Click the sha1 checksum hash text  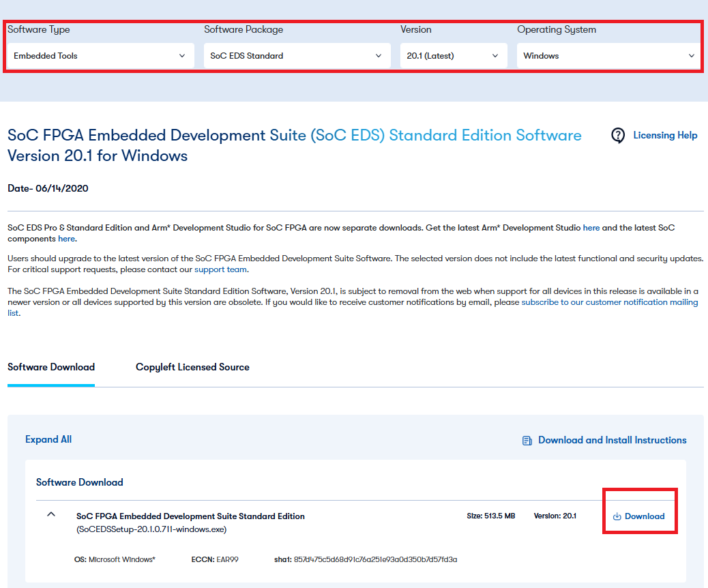coord(375,559)
